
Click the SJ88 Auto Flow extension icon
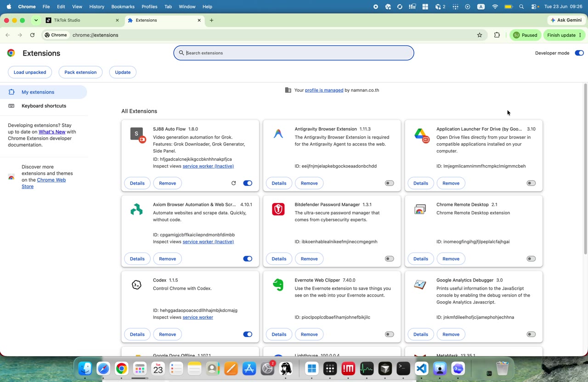(137, 135)
